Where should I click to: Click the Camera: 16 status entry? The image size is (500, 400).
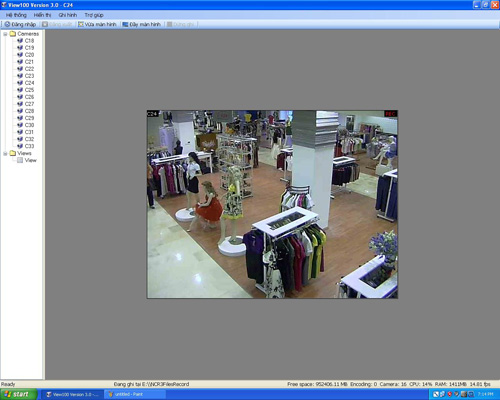coord(393,384)
